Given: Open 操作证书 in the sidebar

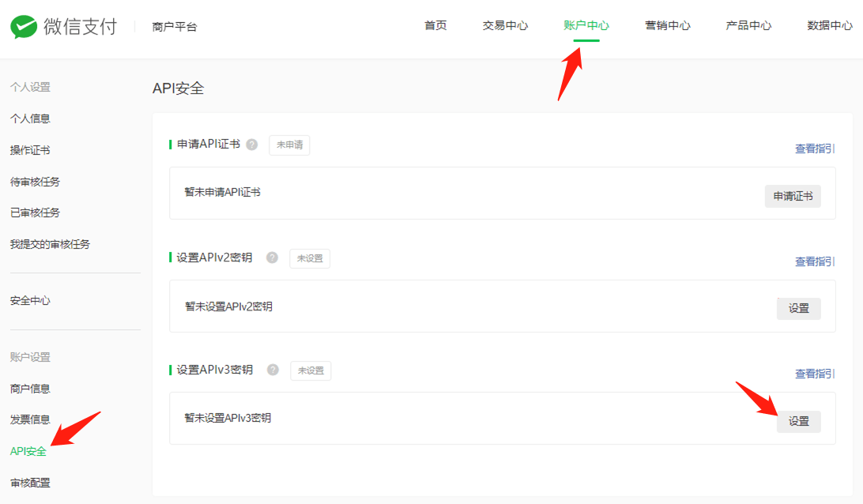Looking at the screenshot, I should click(30, 150).
